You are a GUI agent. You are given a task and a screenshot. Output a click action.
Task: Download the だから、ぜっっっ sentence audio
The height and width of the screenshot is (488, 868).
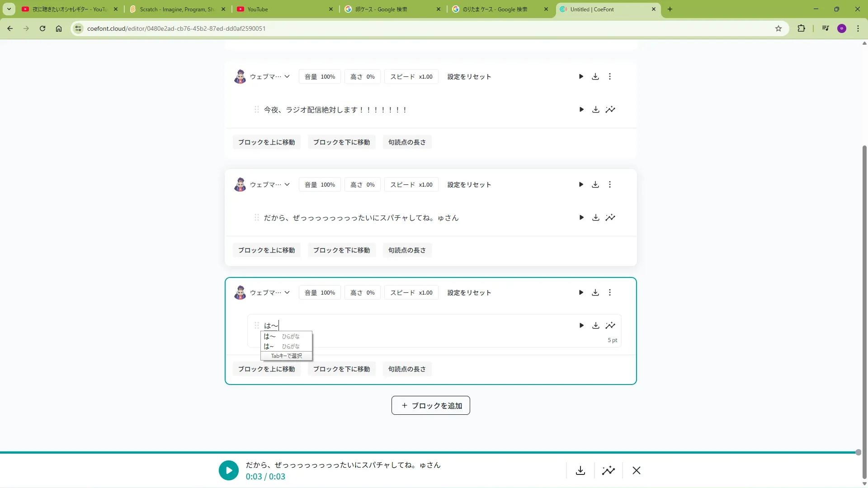click(x=596, y=217)
